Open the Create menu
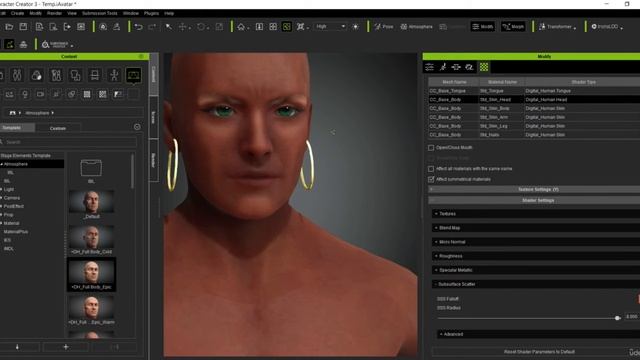 coord(17,13)
